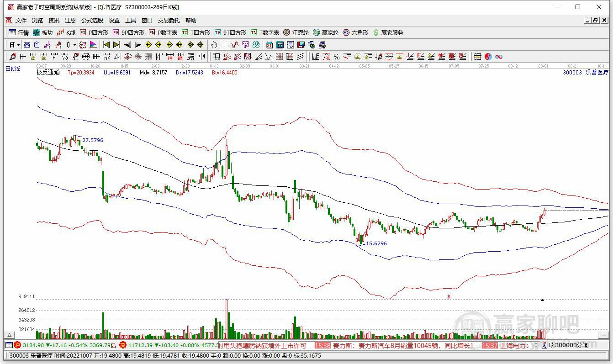
Task: Open the 交易委托 menu
Action: click(169, 21)
